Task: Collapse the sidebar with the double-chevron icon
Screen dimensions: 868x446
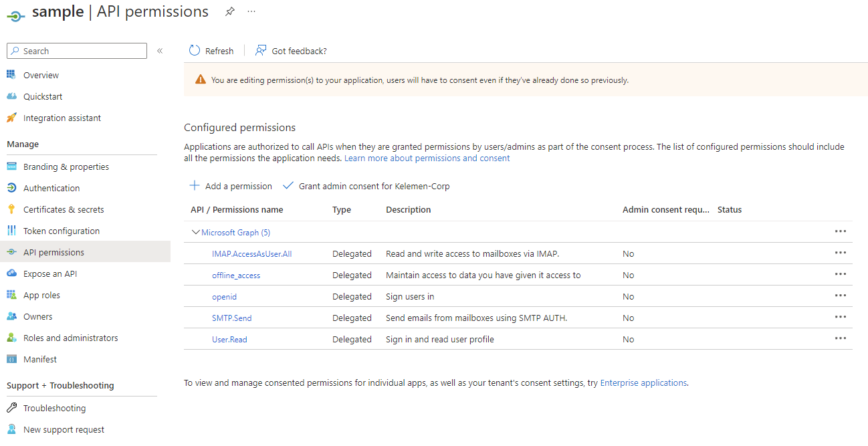Action: [x=160, y=51]
